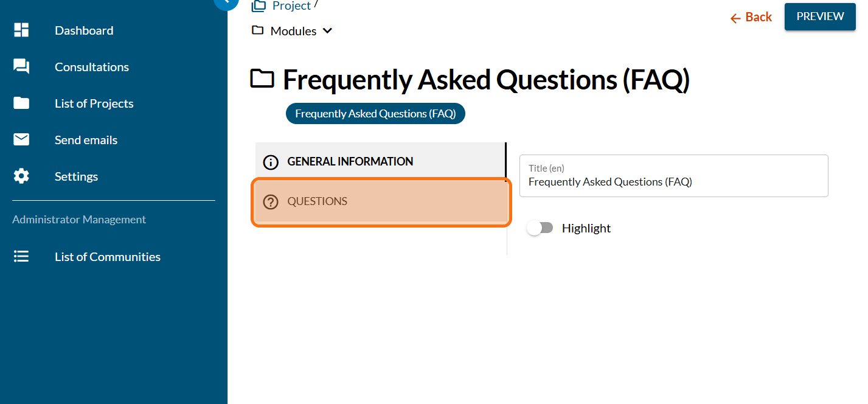Click the Send emails envelope icon
The image size is (868, 404).
point(21,140)
